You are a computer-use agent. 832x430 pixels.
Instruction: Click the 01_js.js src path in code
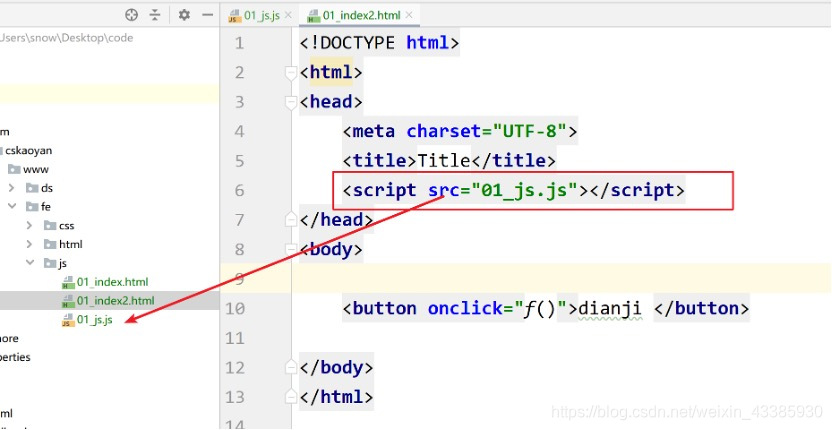(524, 190)
